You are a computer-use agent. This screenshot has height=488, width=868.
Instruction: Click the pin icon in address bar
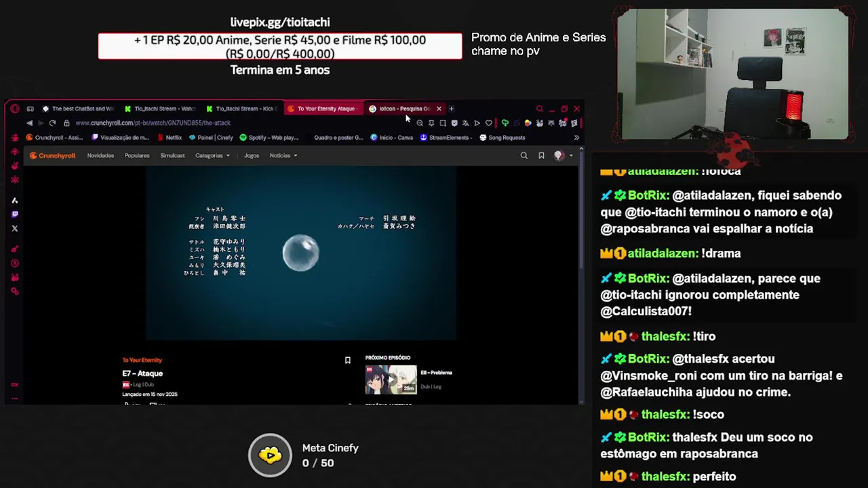coord(431,123)
